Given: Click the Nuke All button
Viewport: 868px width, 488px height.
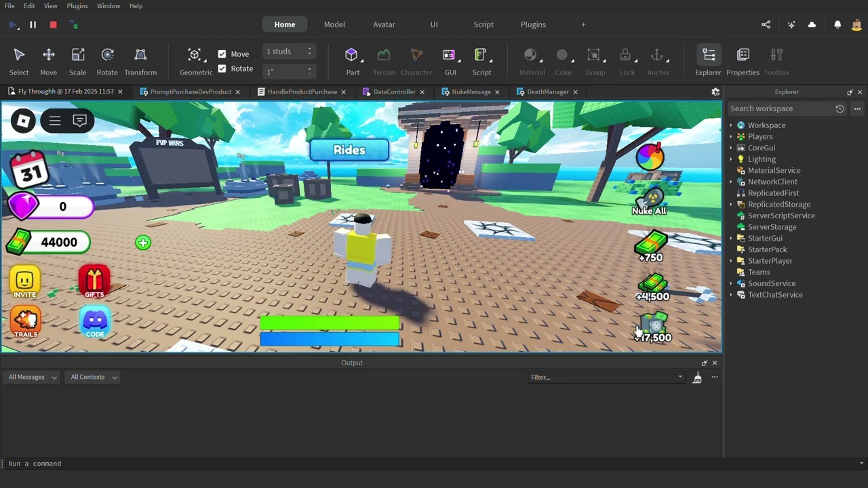Looking at the screenshot, I should coord(650,201).
